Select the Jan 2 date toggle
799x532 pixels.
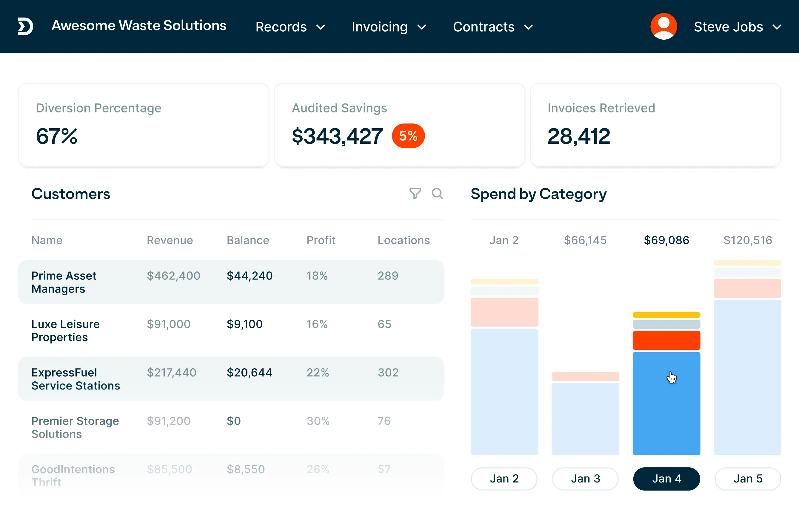coord(504,478)
